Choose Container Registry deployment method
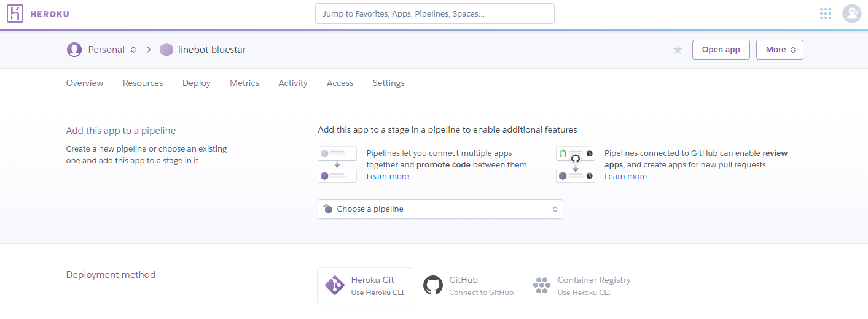868x319 pixels. [x=581, y=286]
